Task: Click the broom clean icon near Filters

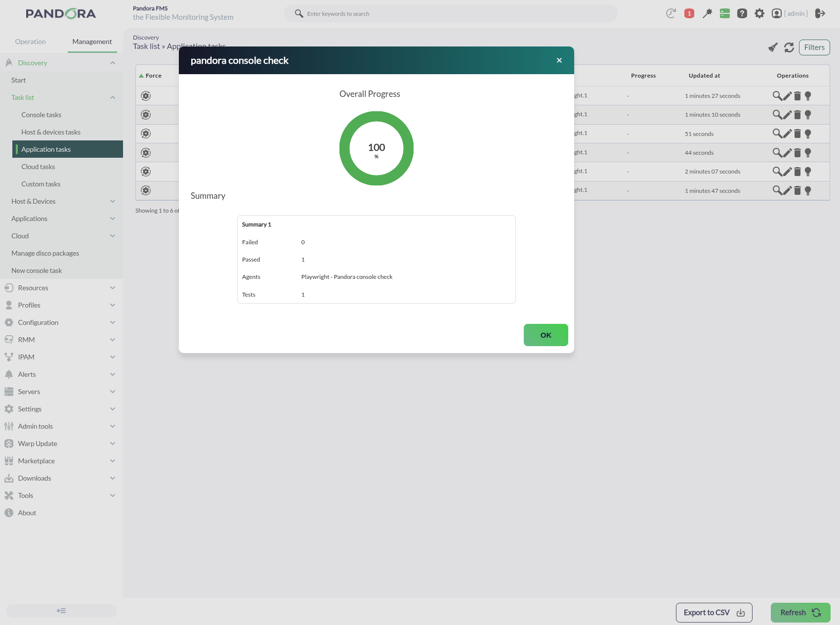Action: point(773,47)
